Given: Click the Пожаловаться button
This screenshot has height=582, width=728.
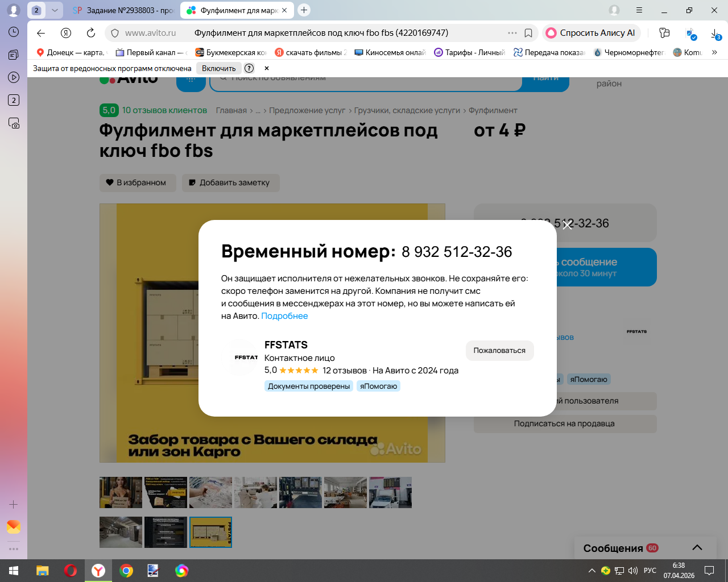Looking at the screenshot, I should point(499,351).
